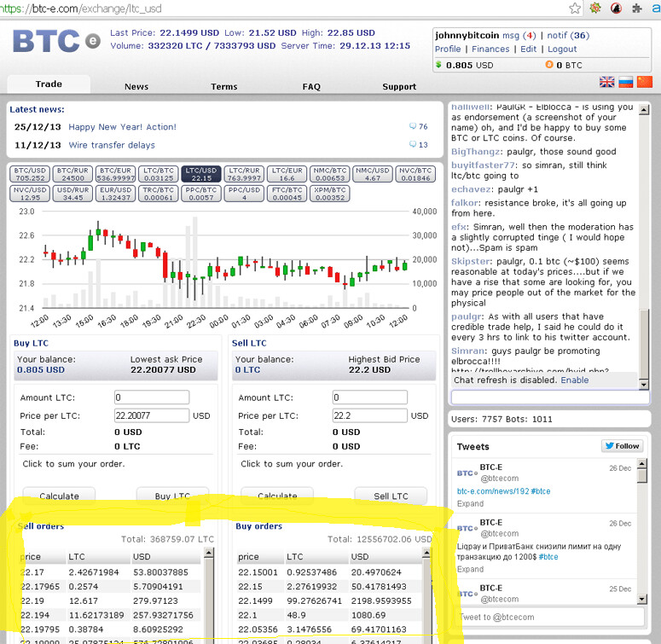The height and width of the screenshot is (644, 661).
Task: Open messages via msg (4) link
Action: coord(519,36)
